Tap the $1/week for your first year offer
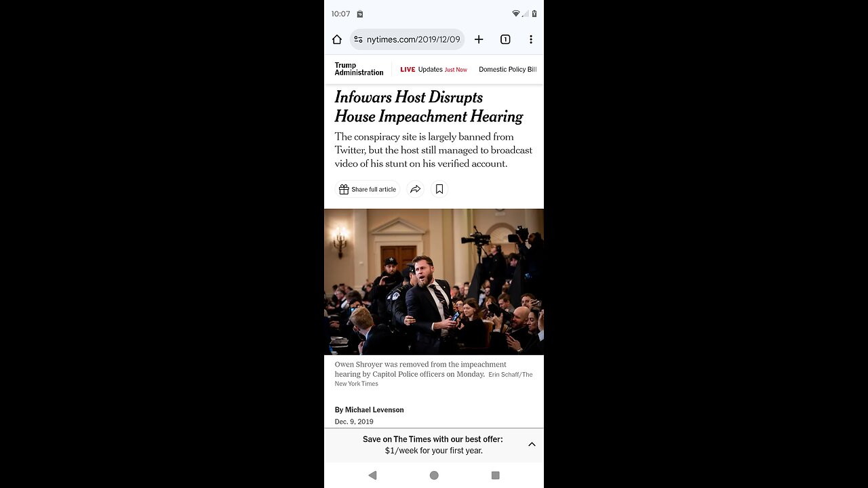 [x=434, y=450]
